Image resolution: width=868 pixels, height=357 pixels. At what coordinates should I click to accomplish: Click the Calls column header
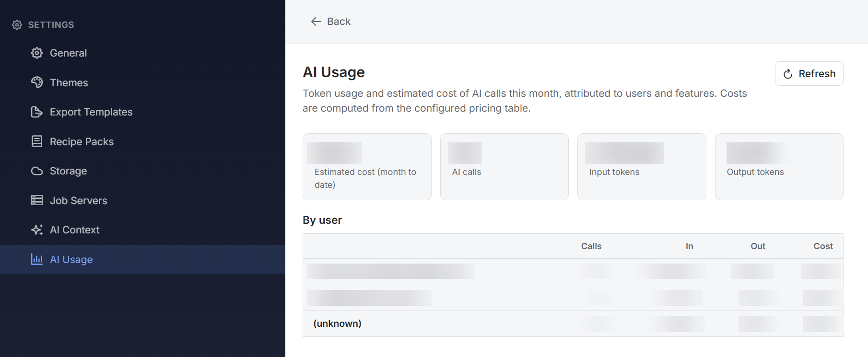click(x=591, y=246)
